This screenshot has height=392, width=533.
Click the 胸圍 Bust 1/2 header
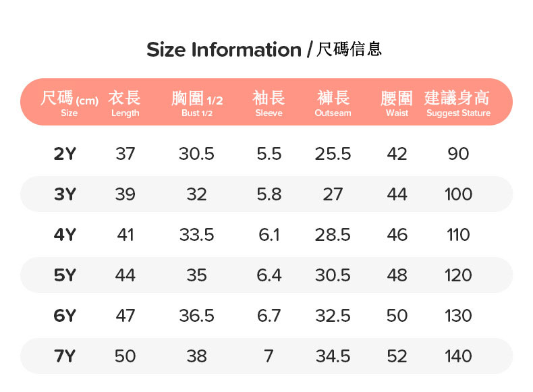[x=196, y=103]
